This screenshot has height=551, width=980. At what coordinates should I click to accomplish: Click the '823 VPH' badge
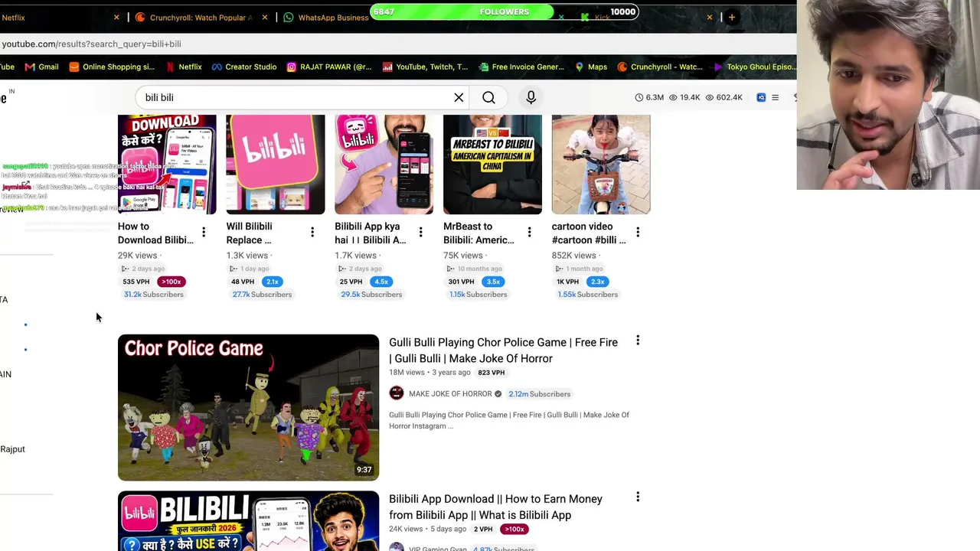tap(491, 373)
